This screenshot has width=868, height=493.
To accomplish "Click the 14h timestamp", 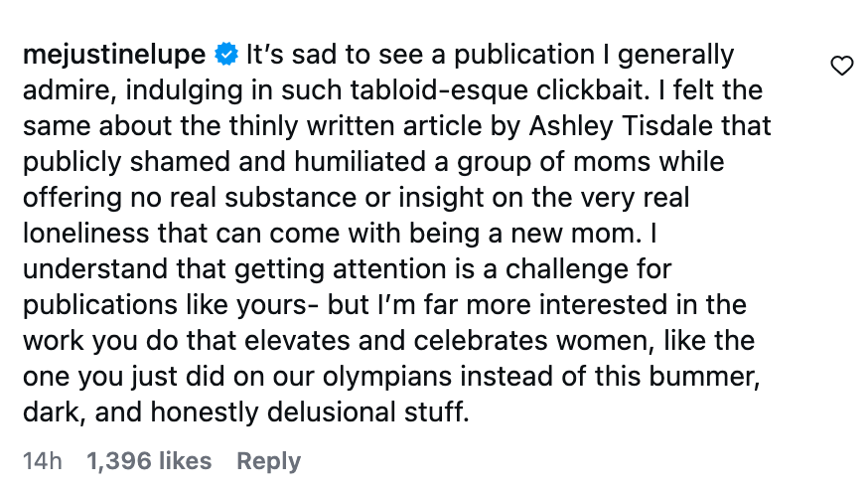I will (43, 461).
